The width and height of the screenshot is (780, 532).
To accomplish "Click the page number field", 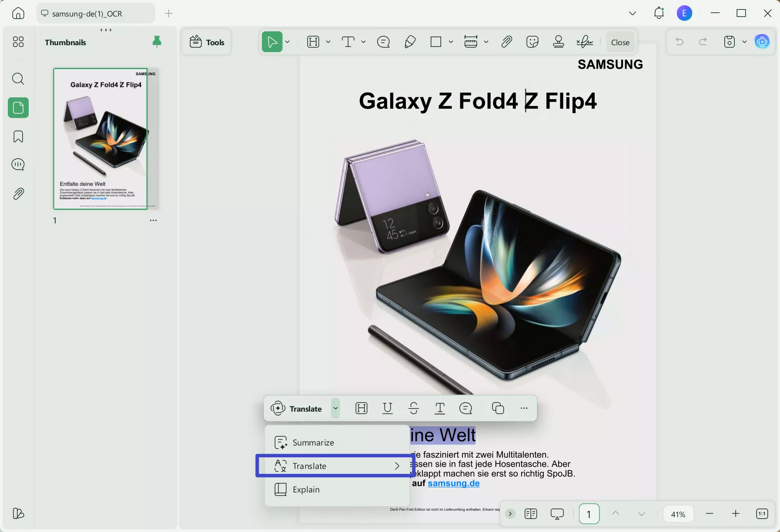I will (589, 514).
